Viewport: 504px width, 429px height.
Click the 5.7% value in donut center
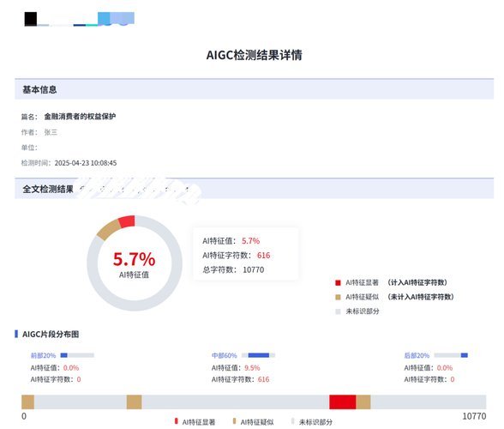point(134,259)
